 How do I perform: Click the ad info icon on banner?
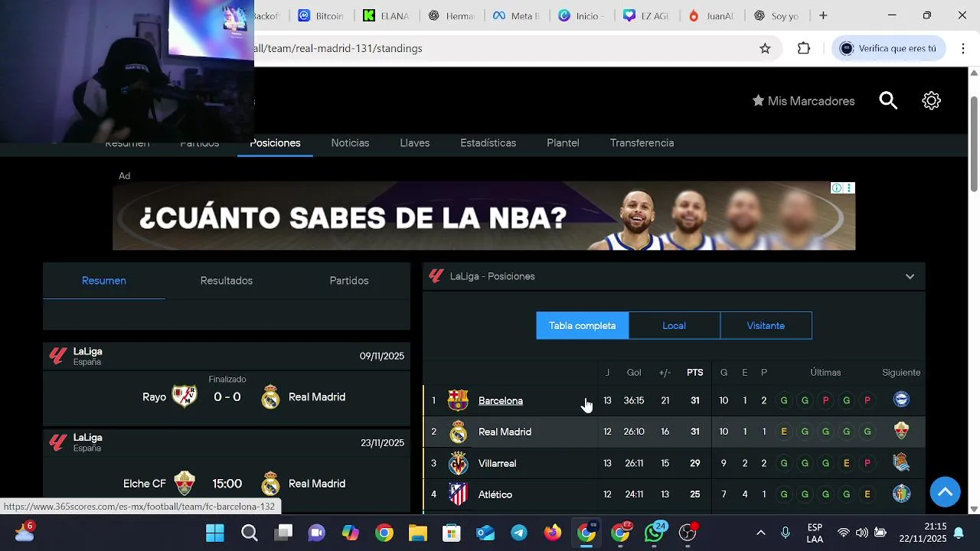pyautogui.click(x=837, y=187)
